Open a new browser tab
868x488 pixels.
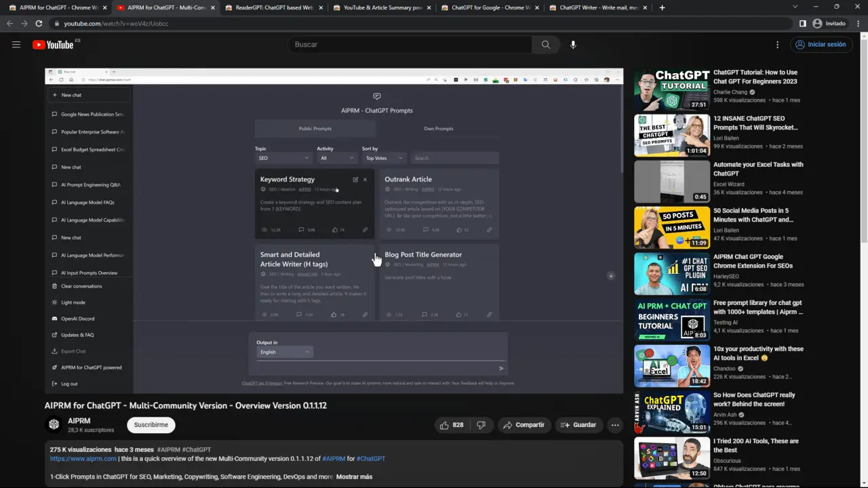pos(662,7)
